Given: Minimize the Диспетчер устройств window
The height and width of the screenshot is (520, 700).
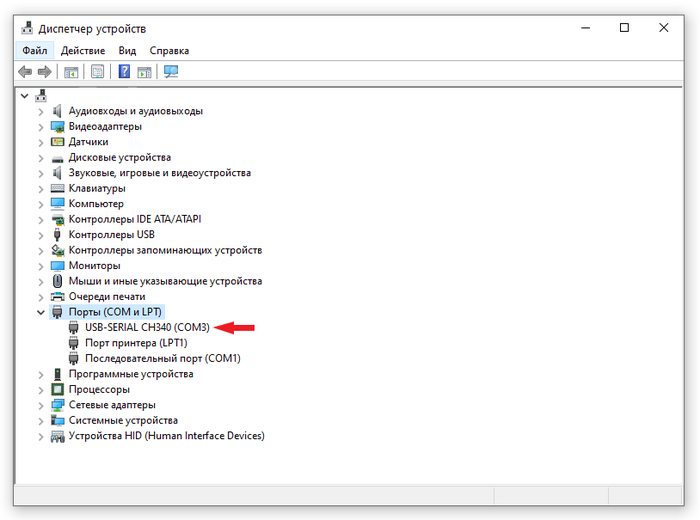Looking at the screenshot, I should point(586,28).
